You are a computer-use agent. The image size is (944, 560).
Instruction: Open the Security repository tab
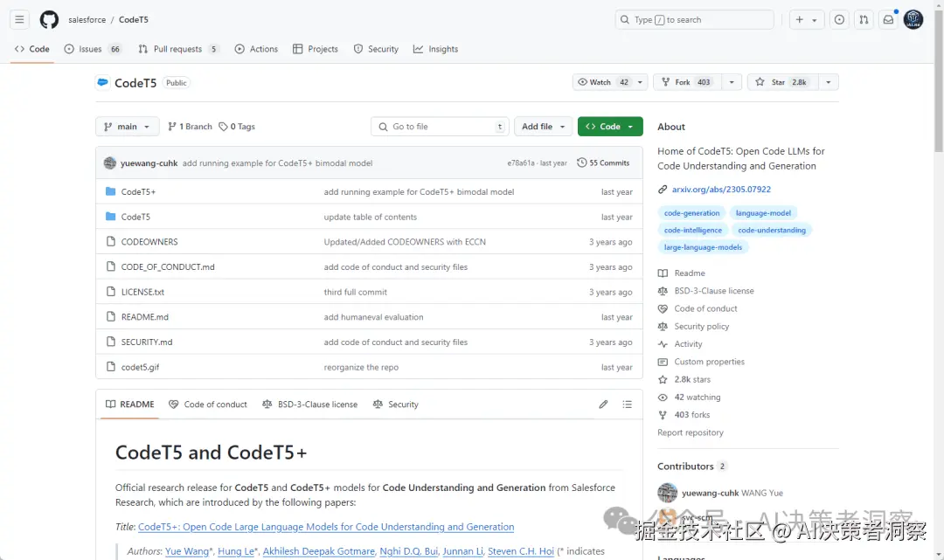tap(376, 49)
